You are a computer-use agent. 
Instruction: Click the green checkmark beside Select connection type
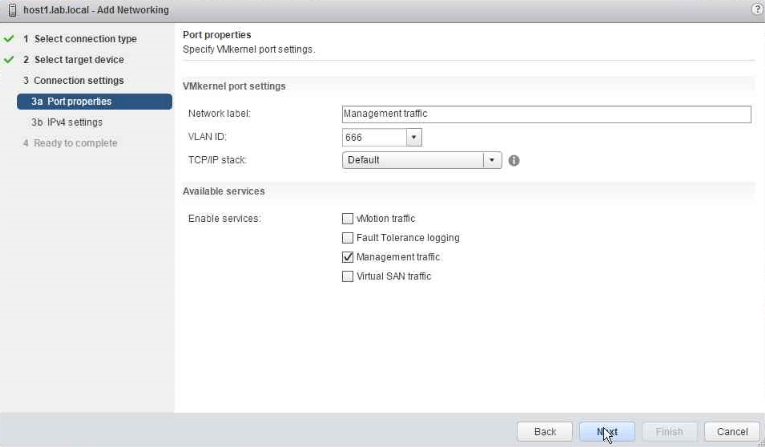coord(9,39)
